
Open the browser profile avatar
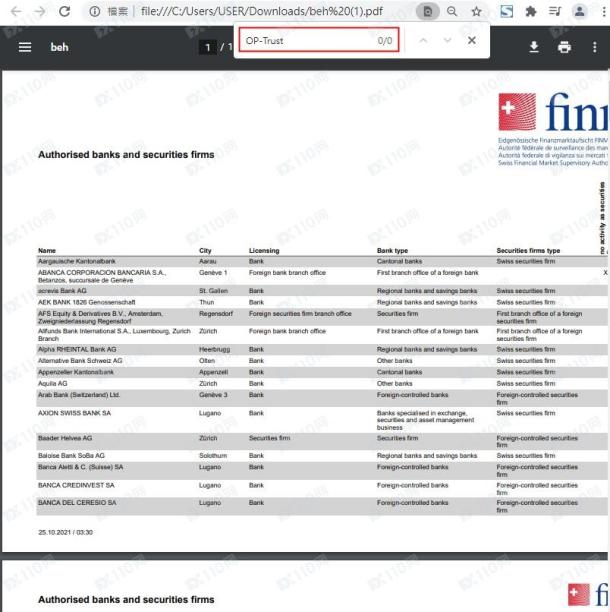pos(580,11)
